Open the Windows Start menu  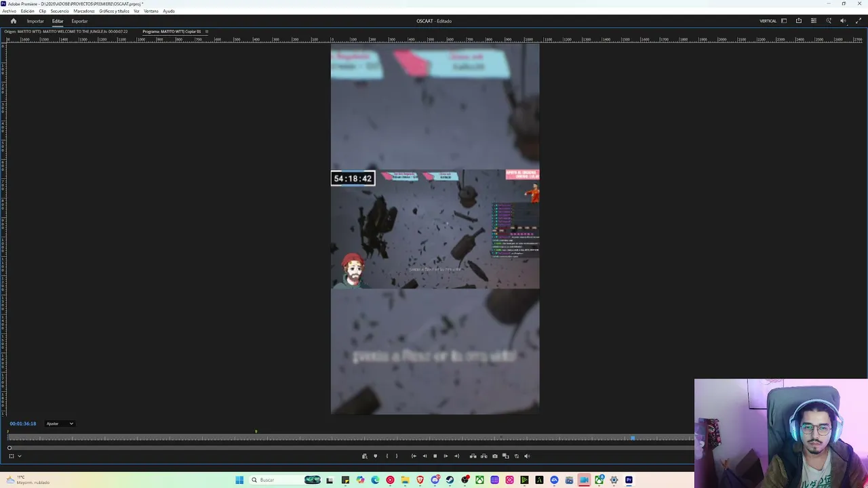tap(239, 480)
